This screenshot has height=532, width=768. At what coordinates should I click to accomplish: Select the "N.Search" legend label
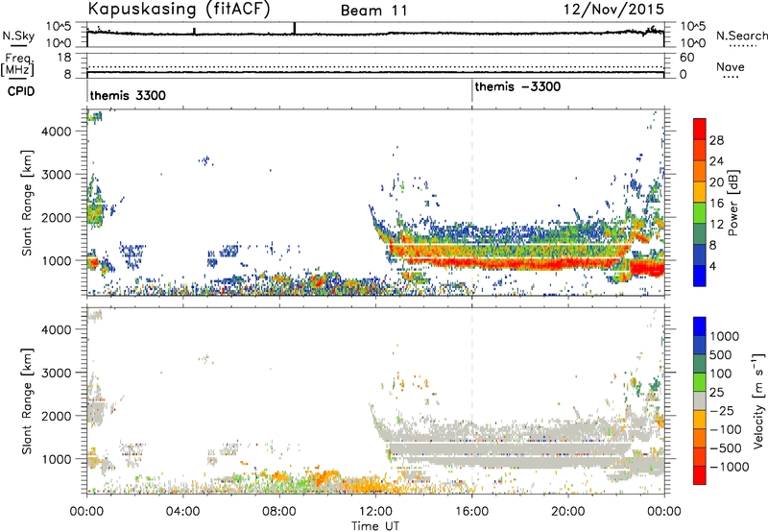742,36
